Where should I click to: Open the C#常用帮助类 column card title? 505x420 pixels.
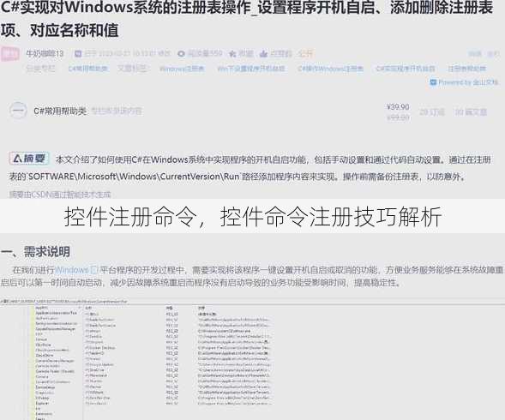(60, 111)
